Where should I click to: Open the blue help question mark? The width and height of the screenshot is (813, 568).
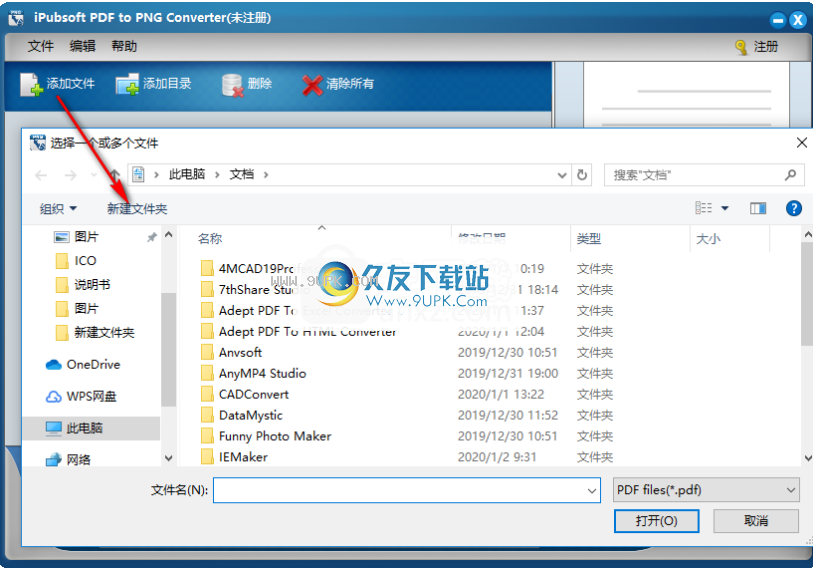click(794, 209)
